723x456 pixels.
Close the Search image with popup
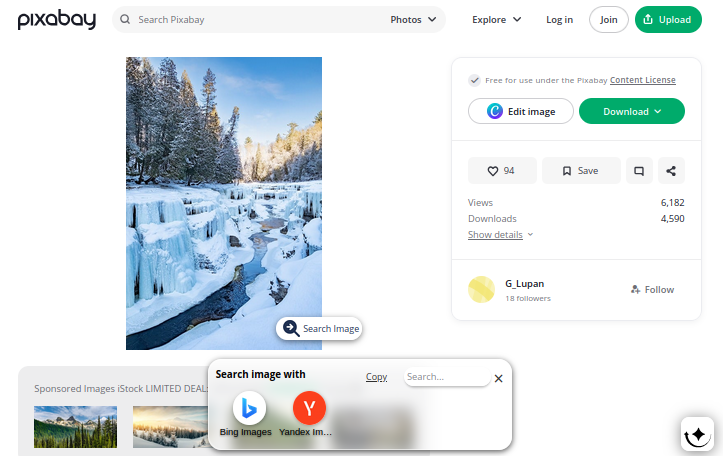click(x=498, y=379)
